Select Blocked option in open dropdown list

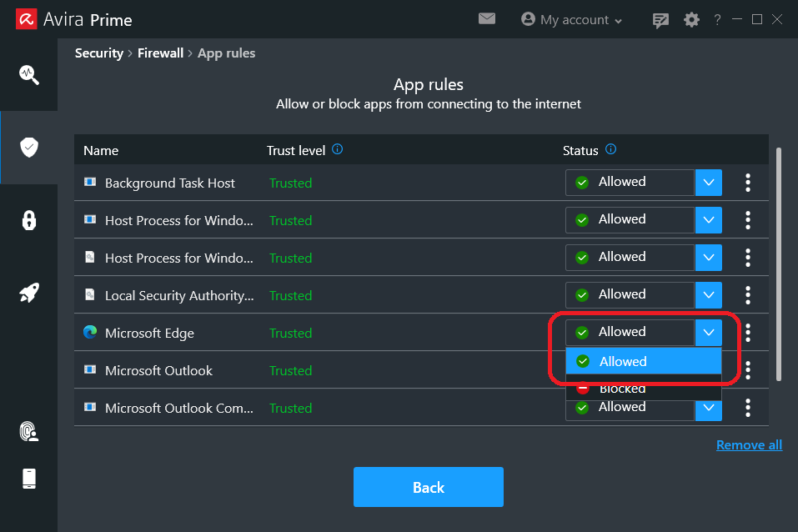(x=643, y=388)
